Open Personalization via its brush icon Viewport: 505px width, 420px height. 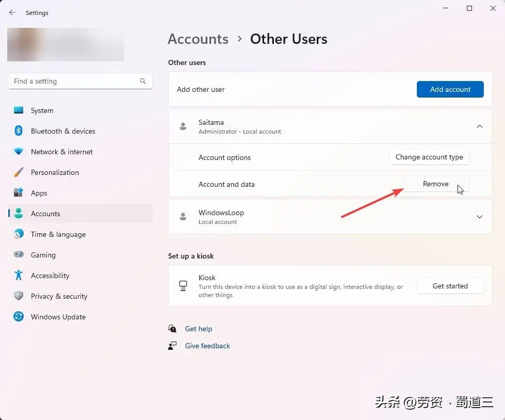click(x=19, y=172)
